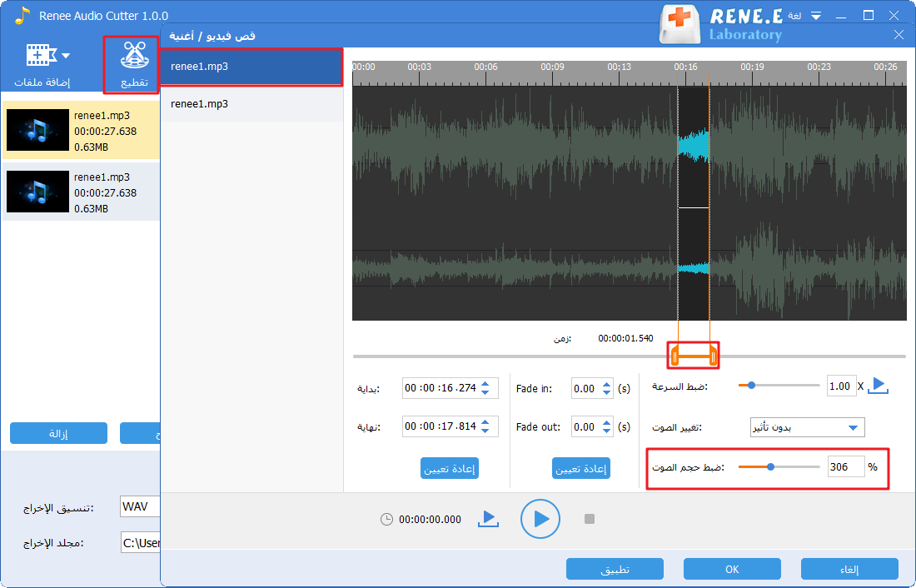Click the Rene.E Laboratory logo
The image size is (916, 588).
pyautogui.click(x=721, y=24)
